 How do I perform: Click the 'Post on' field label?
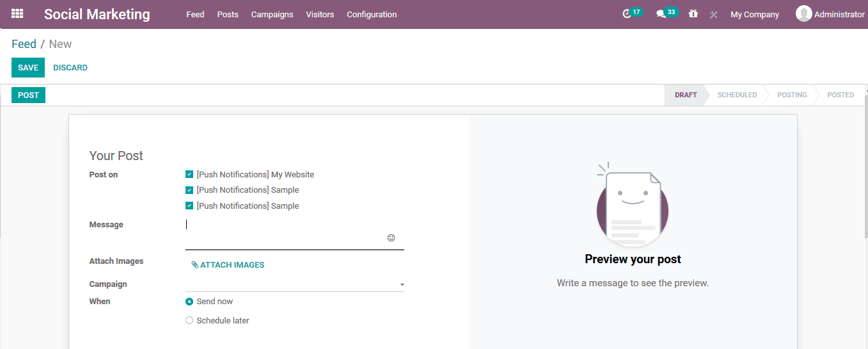coord(104,175)
